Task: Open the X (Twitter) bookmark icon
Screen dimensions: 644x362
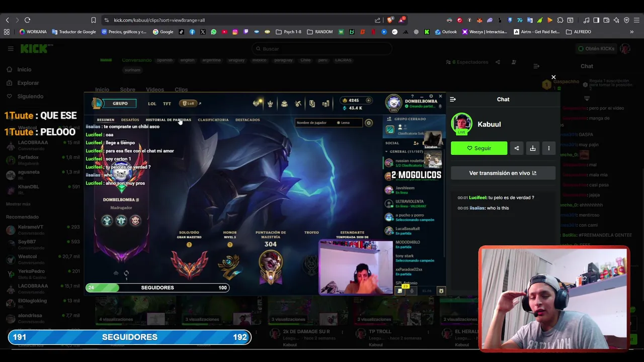Action: tap(203, 32)
